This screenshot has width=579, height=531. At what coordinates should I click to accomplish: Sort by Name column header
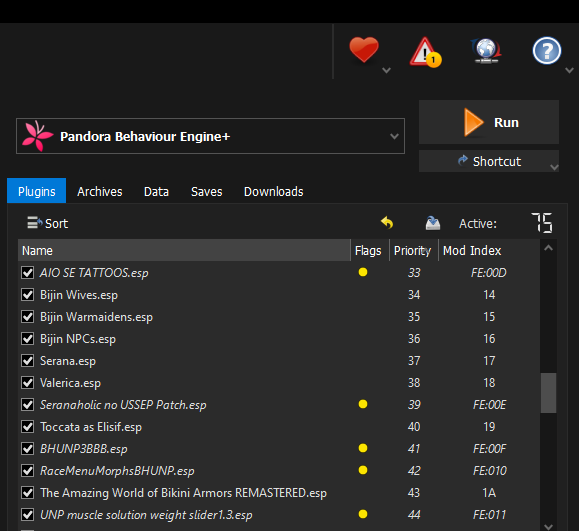[184, 250]
